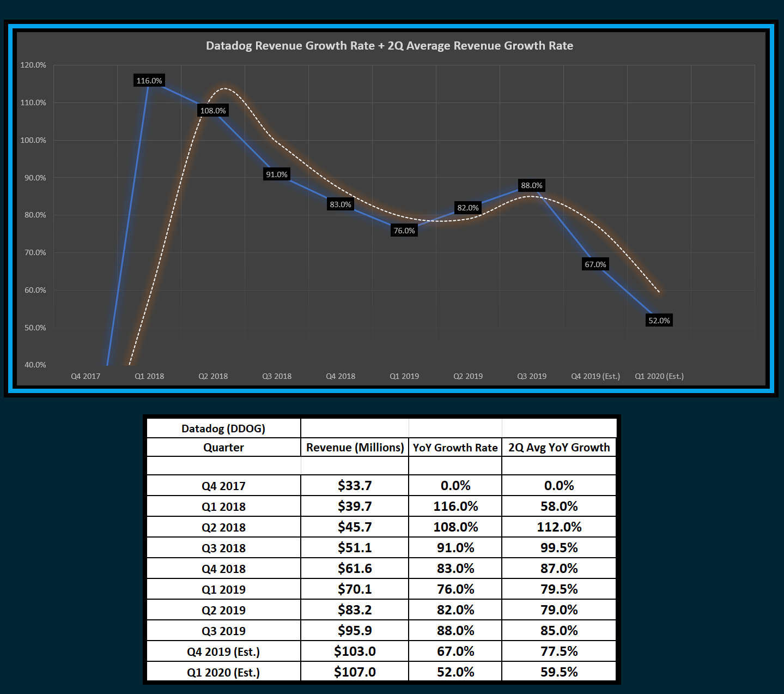Click the '2Q Avg YoY Growth' column header
The image size is (784, 694).
coord(559,447)
